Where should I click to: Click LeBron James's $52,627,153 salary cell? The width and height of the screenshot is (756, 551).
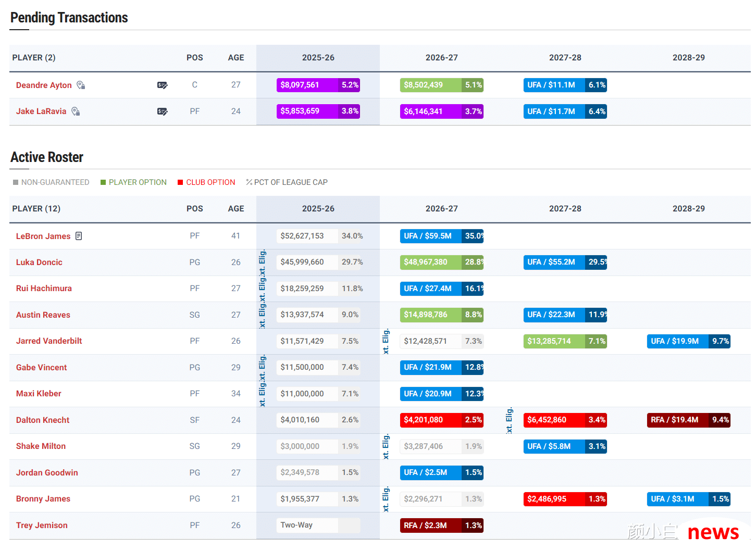[x=318, y=236]
